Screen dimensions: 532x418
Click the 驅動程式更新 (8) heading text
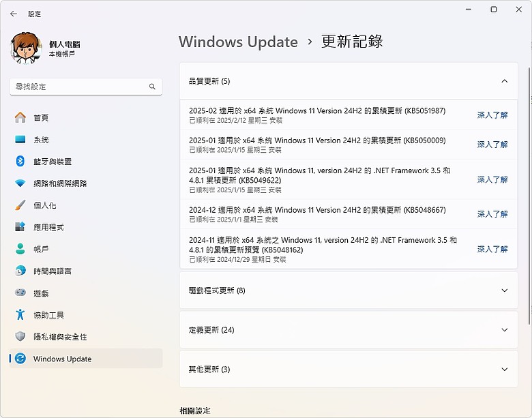[217, 290]
